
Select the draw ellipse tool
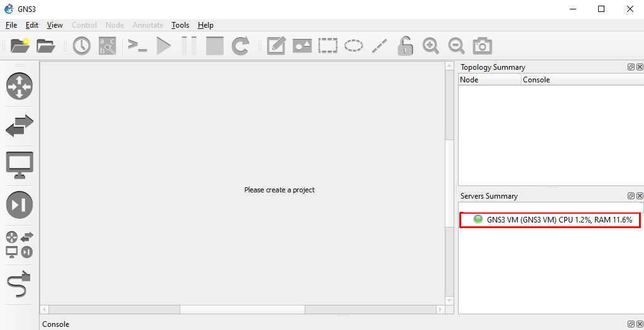(x=353, y=46)
